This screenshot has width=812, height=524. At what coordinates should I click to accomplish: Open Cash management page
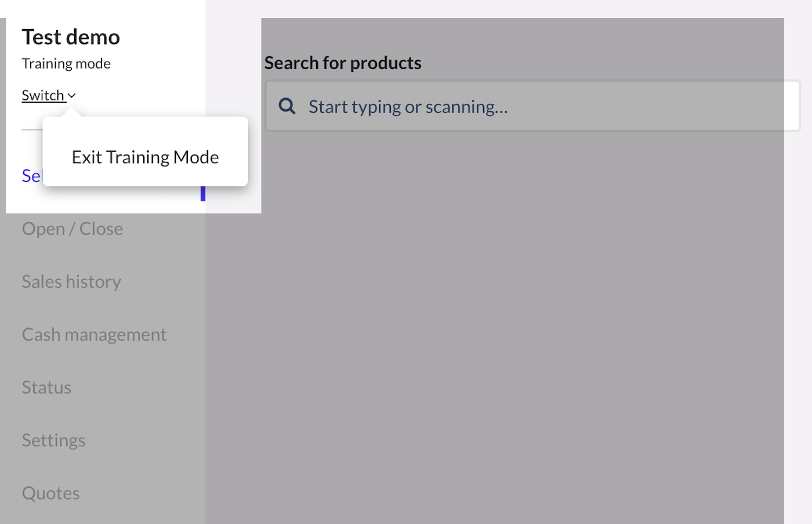coord(94,334)
